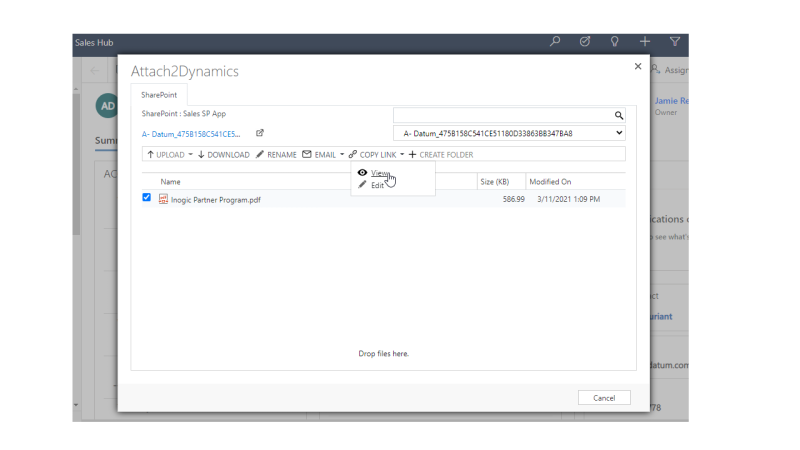
Task: Click inside the file search input field
Action: 502,116
